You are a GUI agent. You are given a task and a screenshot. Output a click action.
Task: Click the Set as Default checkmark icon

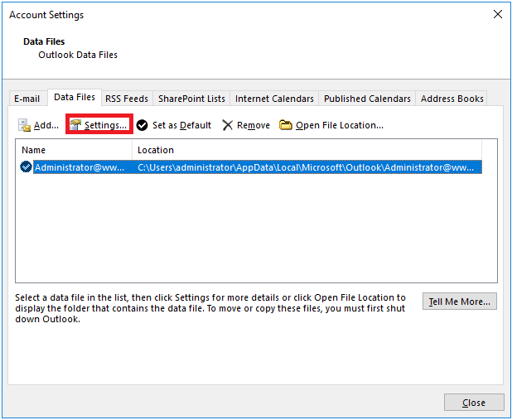[x=142, y=125]
